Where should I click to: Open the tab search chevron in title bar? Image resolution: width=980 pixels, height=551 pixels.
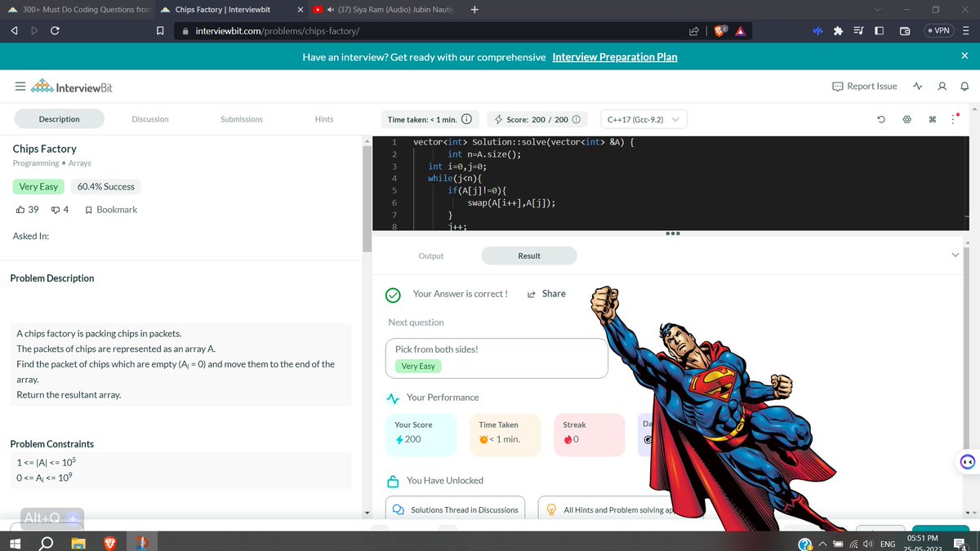pos(876,10)
